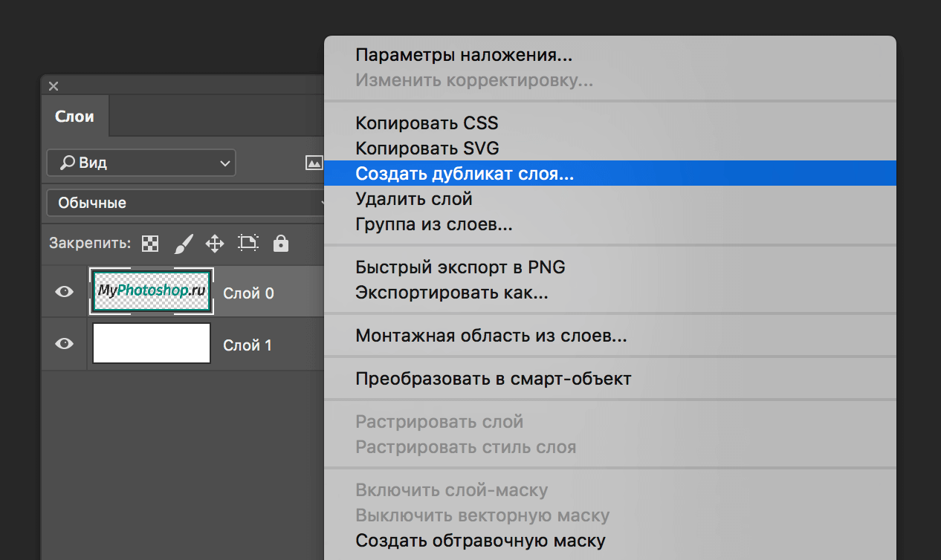Click the prevent artboard auto-nesting icon

pos(248,243)
